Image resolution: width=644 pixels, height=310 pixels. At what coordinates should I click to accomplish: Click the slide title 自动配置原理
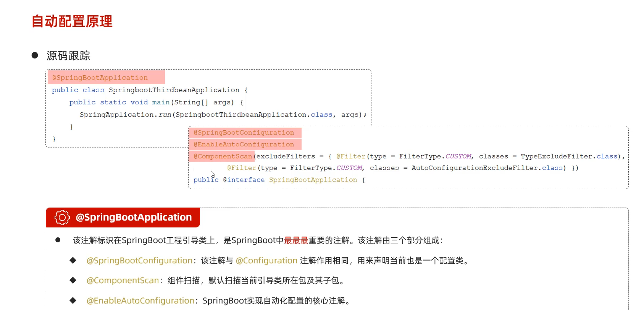pyautogui.click(x=72, y=21)
